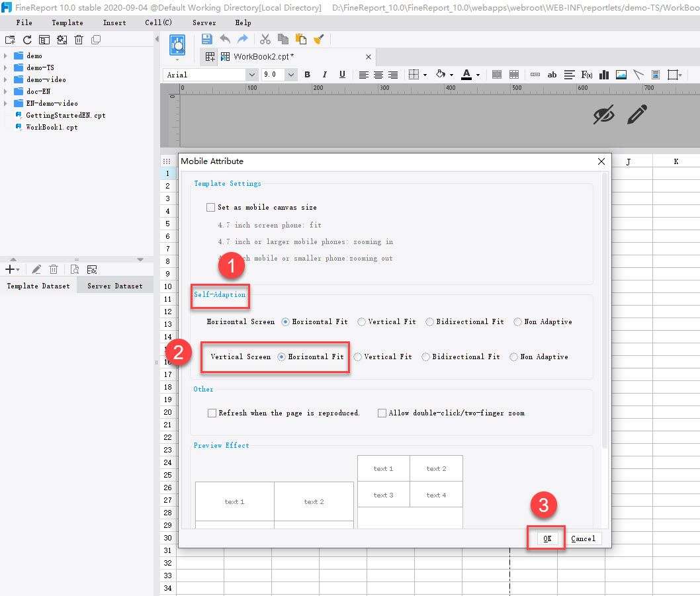Screen dimensions: 700x596
Task: Insert a chart from the toolbar
Action: point(603,74)
